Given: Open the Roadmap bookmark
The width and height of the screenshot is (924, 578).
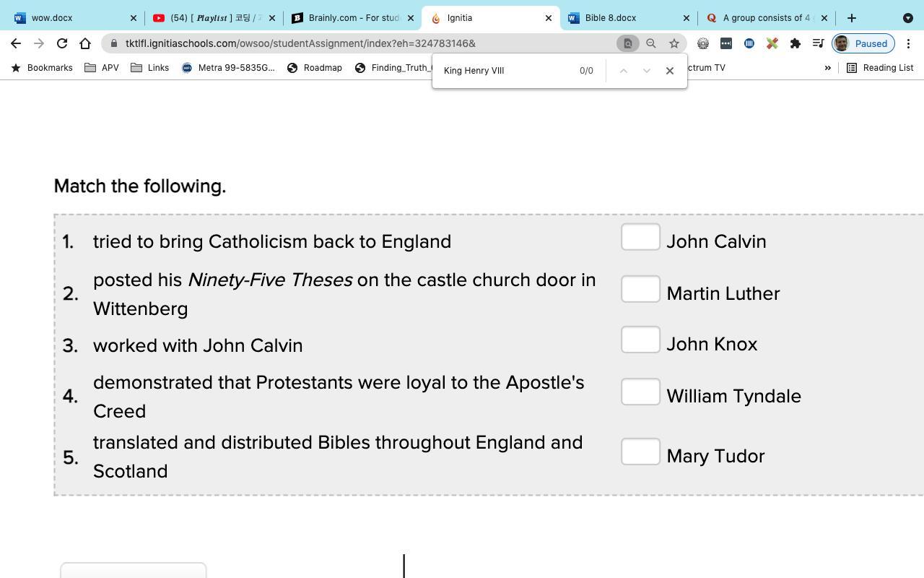Looking at the screenshot, I should point(315,68).
